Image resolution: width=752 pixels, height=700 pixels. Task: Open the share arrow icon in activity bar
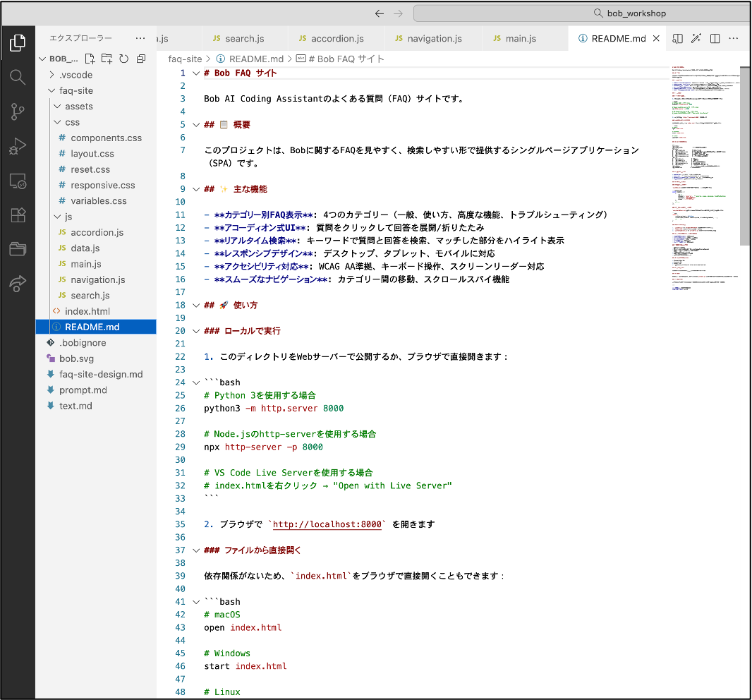18,283
